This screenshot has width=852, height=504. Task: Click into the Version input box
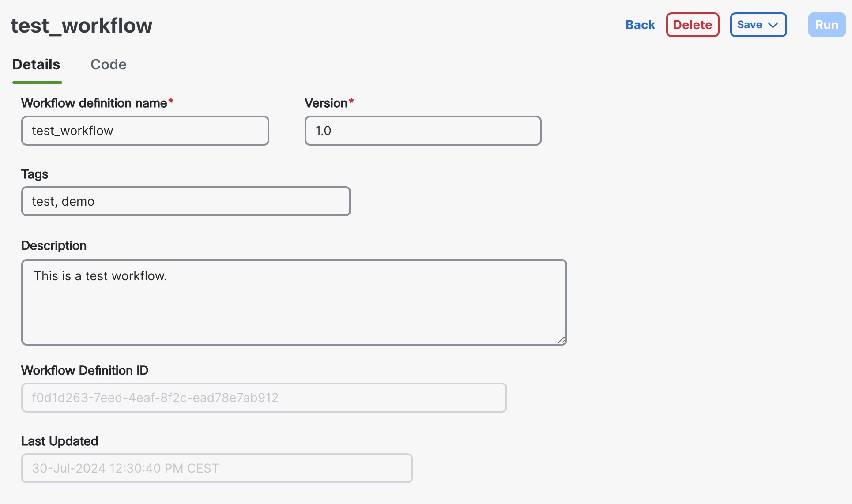422,131
